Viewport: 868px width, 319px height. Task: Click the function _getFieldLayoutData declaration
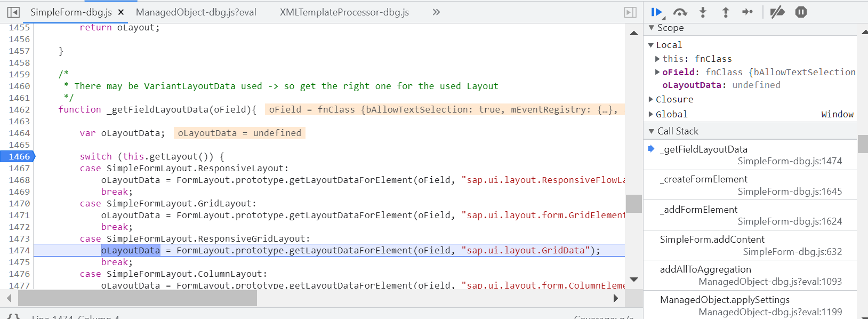[x=157, y=109]
